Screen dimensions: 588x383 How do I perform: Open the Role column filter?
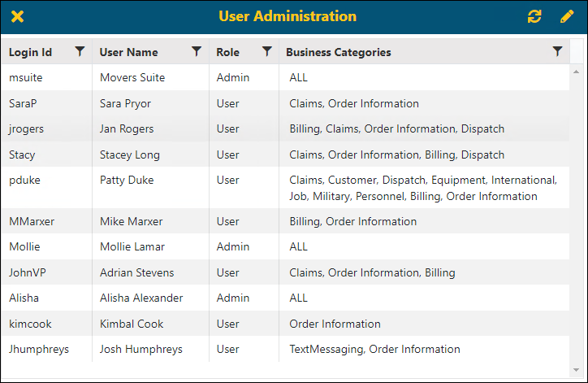click(267, 51)
